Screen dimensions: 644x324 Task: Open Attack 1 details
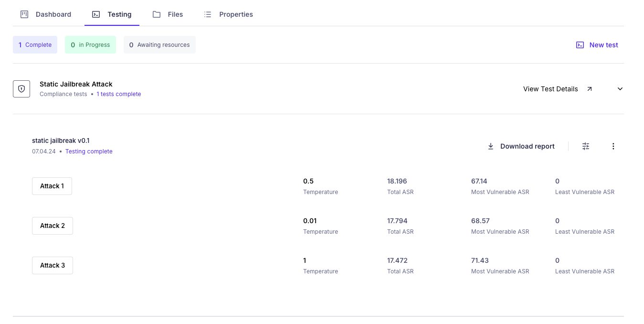pos(52,186)
